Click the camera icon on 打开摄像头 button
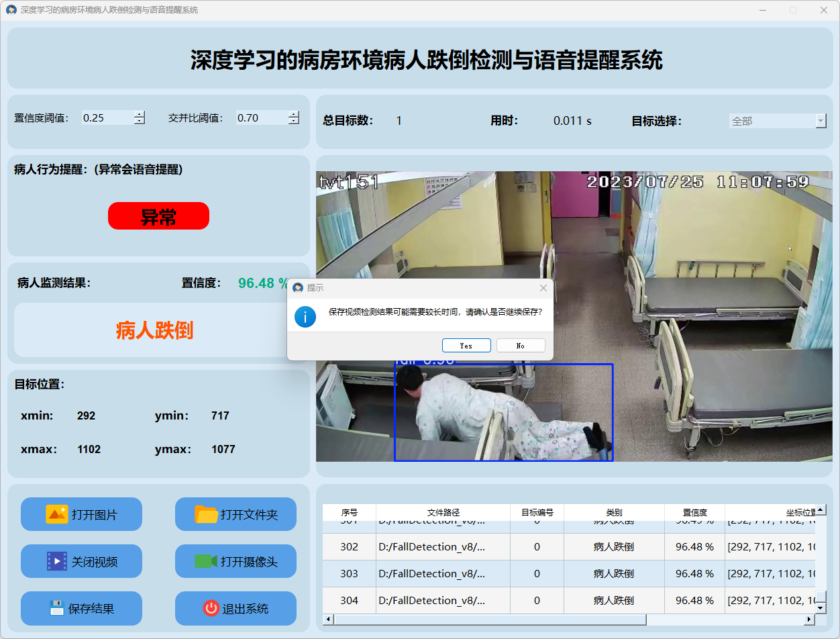Screen dimensions: 840x639 206,561
